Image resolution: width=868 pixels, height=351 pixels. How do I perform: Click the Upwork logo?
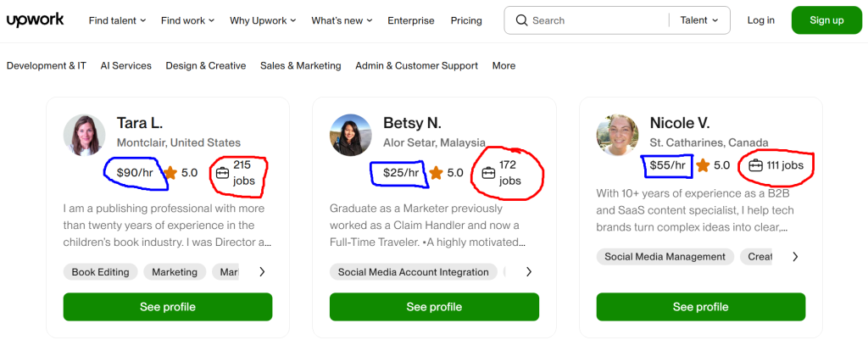click(x=36, y=20)
